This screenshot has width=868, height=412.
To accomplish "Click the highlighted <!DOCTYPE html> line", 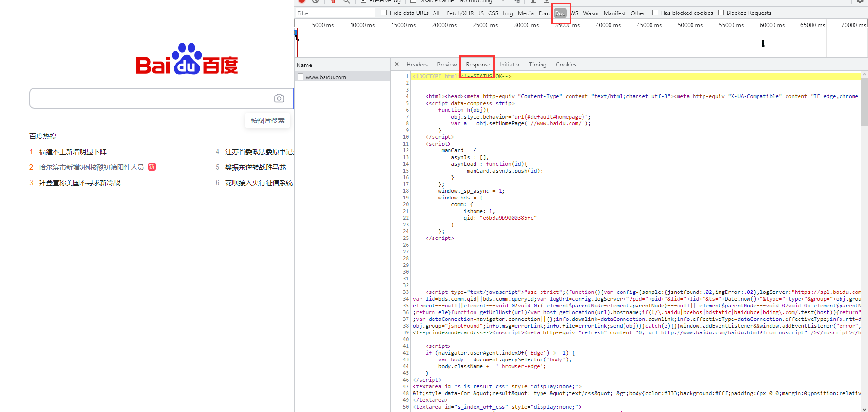I will (637, 76).
